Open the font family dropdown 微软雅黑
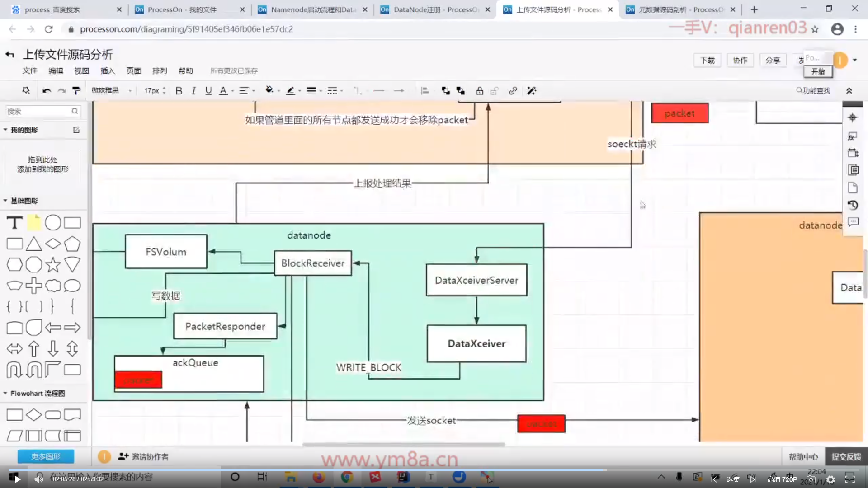The width and height of the screenshot is (868, 488). point(112,91)
